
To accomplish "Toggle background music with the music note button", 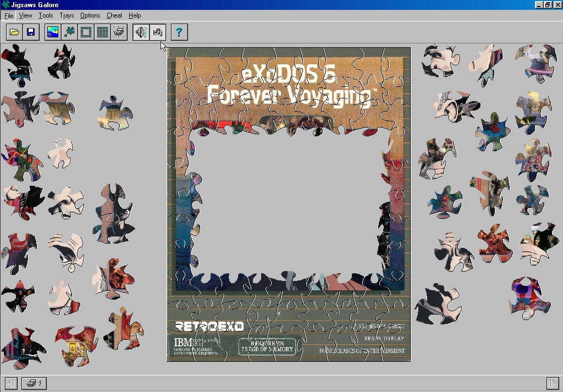I will click(x=158, y=32).
